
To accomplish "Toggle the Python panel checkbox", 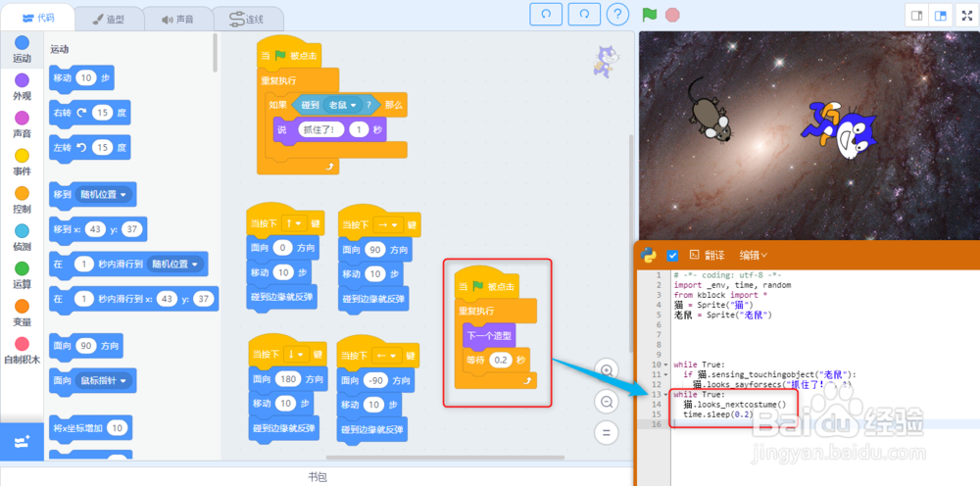I will (x=672, y=255).
